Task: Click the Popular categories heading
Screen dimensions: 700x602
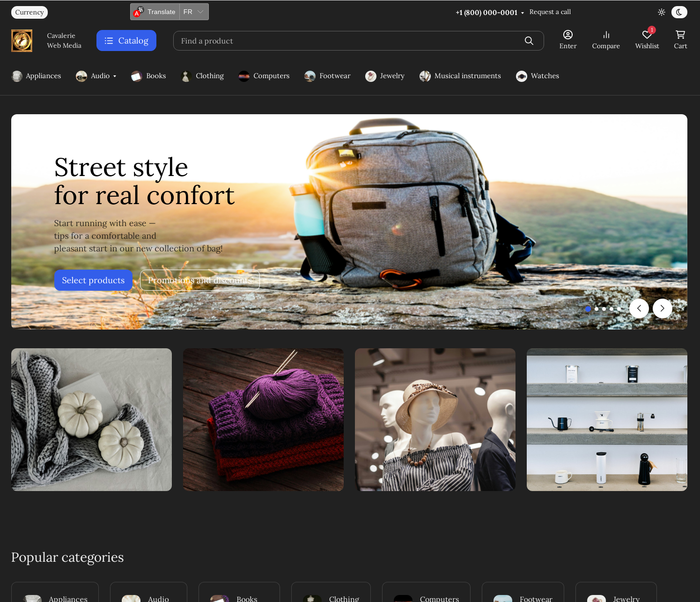Action: 67,557
